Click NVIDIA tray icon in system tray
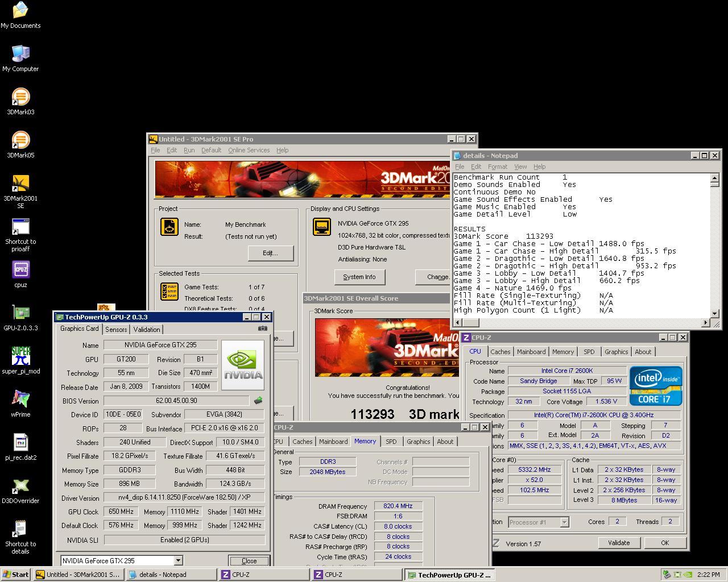This screenshot has width=728, height=582. click(688, 575)
